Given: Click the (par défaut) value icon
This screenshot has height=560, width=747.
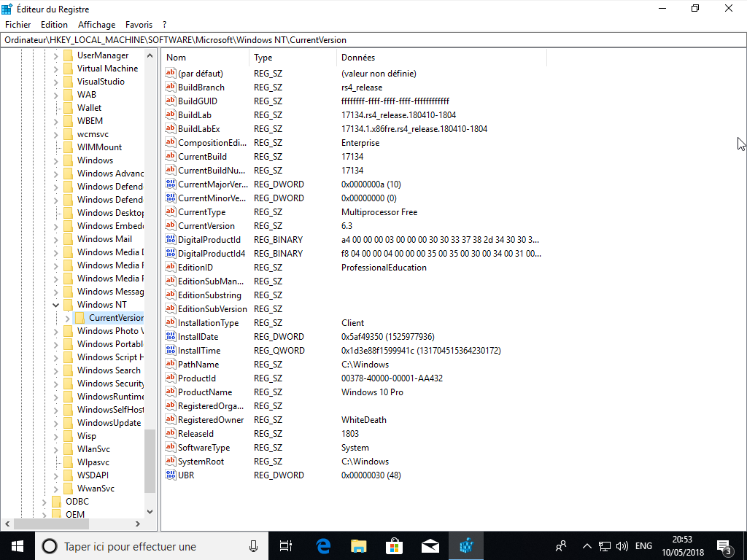Looking at the screenshot, I should pyautogui.click(x=171, y=74).
